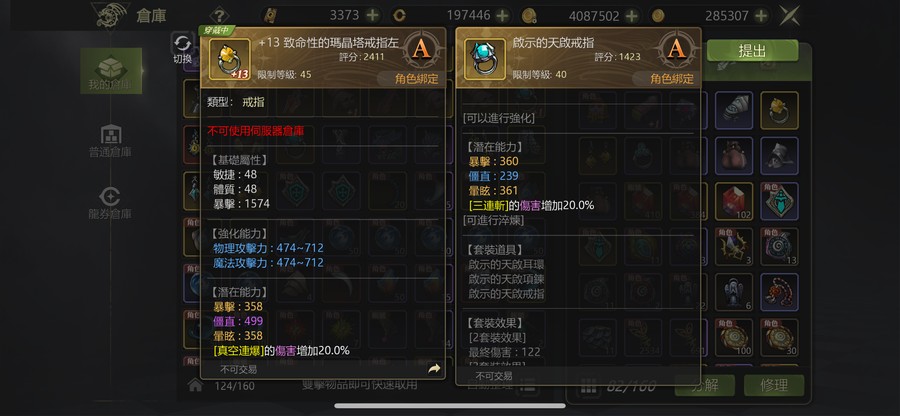
Task: Add currency with plus next to 3373
Action: [372, 15]
